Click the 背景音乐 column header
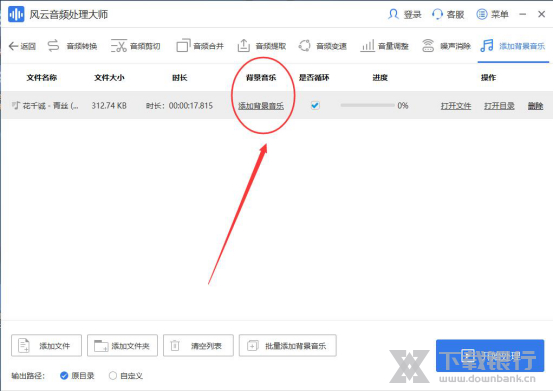Image resolution: width=554 pixels, height=391 pixels. pos(261,77)
